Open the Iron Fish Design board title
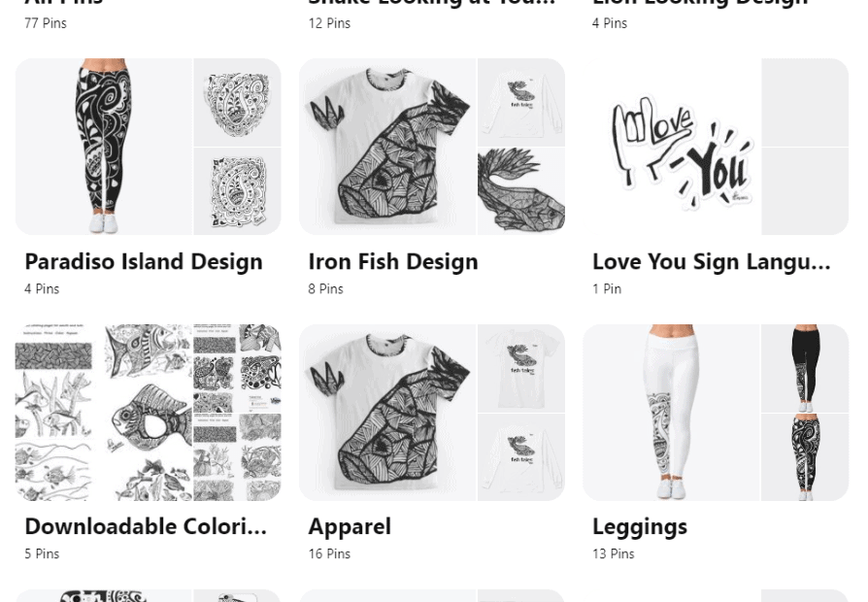 pos(392,262)
